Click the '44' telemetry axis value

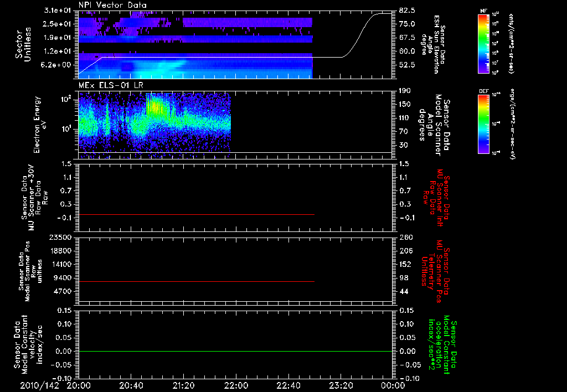tap(404, 291)
